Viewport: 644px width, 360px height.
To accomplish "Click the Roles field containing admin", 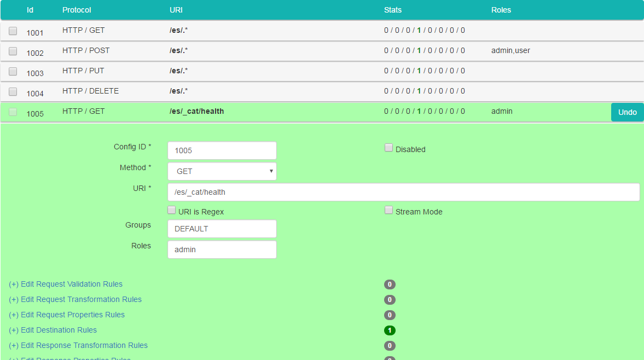I will tap(222, 249).
